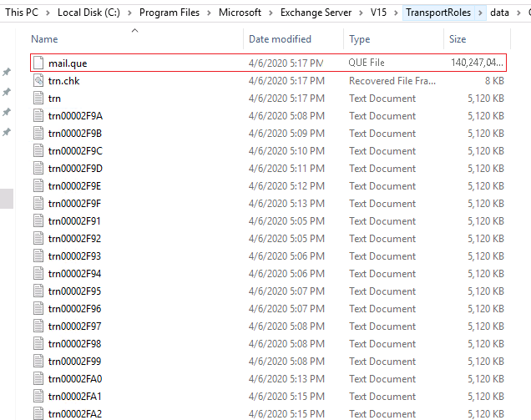Select trn00002F93 file icon
531x420 pixels.
click(x=38, y=256)
